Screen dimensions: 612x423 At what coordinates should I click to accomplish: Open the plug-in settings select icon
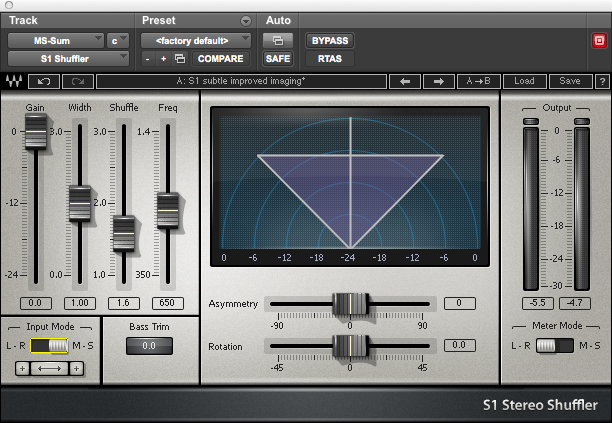coord(180,59)
